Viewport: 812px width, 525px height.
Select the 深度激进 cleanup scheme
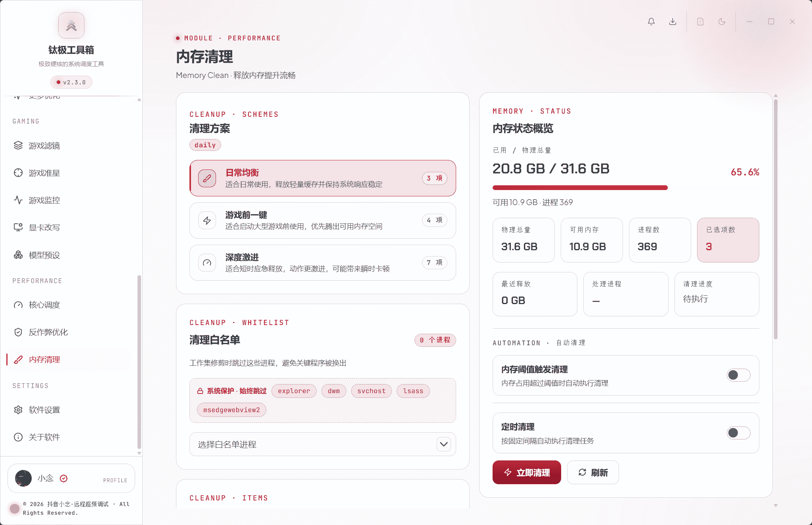[323, 263]
